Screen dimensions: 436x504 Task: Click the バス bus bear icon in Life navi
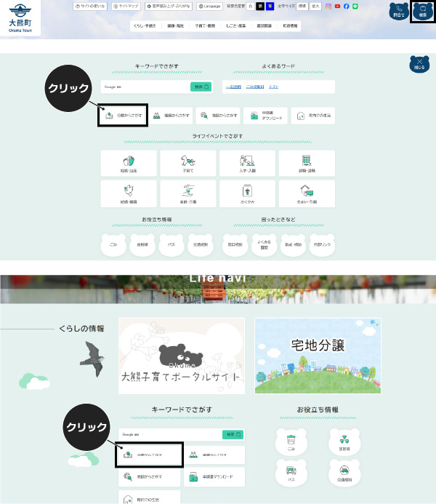(291, 473)
